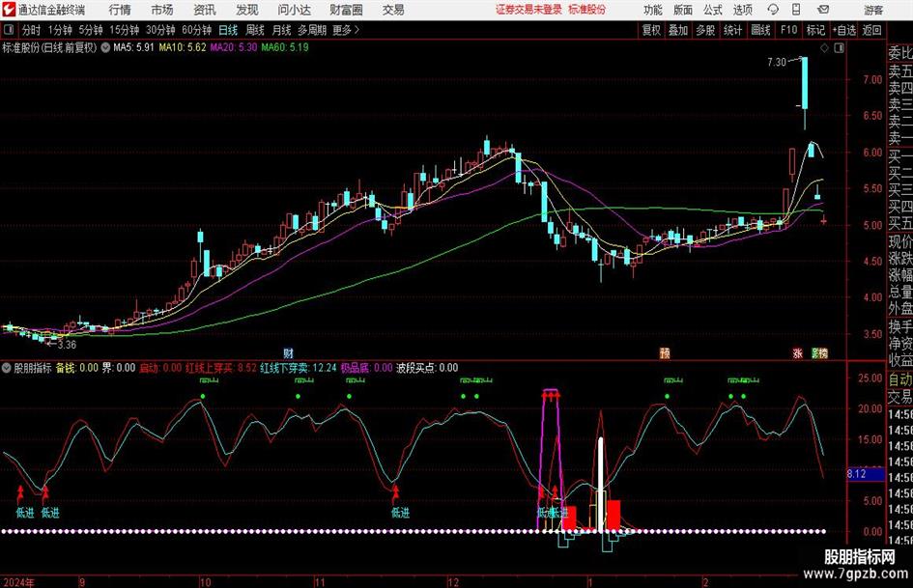Open the F10 company info button
This screenshot has width=913, height=588.
click(x=788, y=30)
